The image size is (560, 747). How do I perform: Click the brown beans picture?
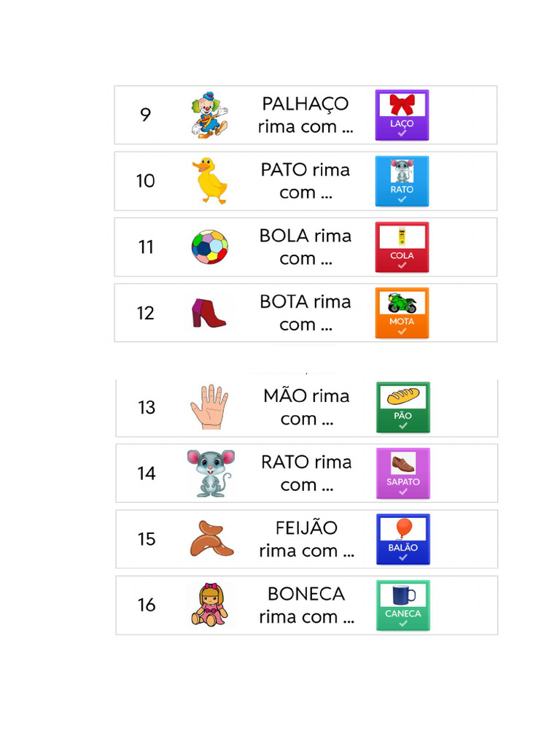pos(211,539)
